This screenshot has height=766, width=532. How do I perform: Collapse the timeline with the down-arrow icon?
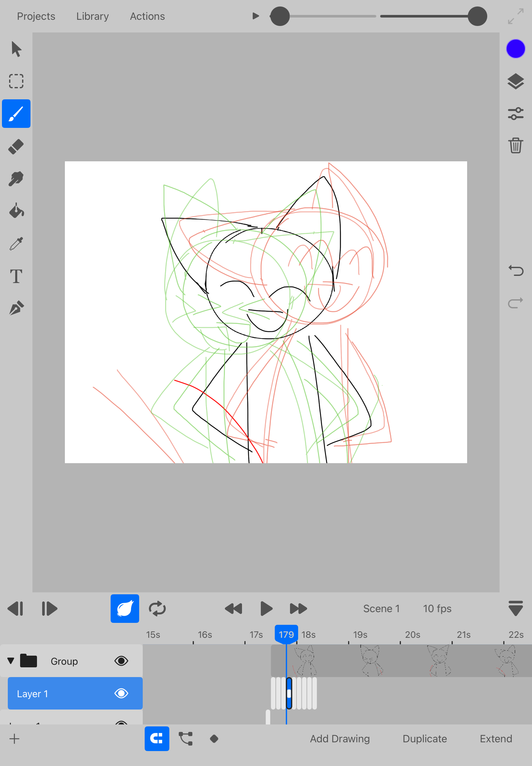515,608
